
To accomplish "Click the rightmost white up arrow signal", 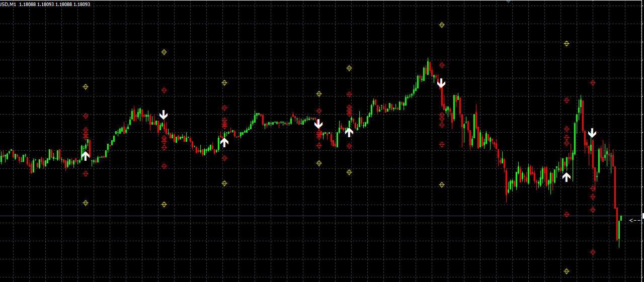I will pyautogui.click(x=567, y=177).
